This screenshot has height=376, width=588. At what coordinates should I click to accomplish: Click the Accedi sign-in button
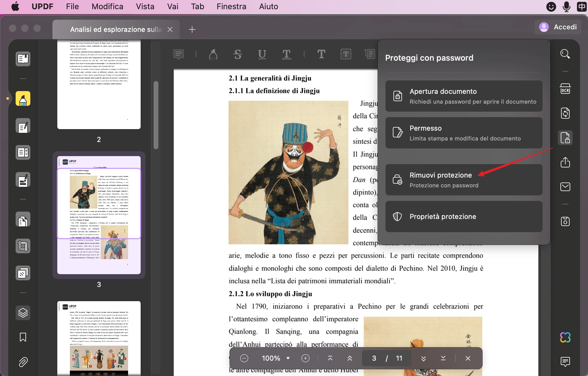click(x=558, y=27)
